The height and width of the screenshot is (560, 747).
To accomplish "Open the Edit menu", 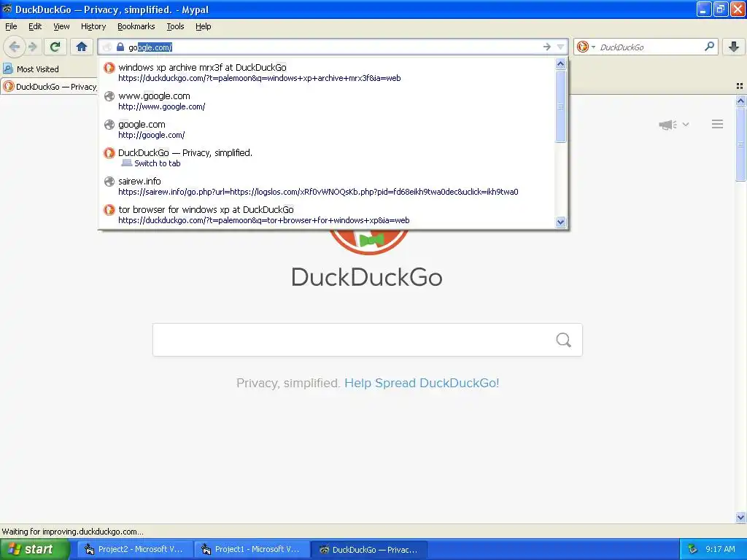I will click(x=35, y=27).
